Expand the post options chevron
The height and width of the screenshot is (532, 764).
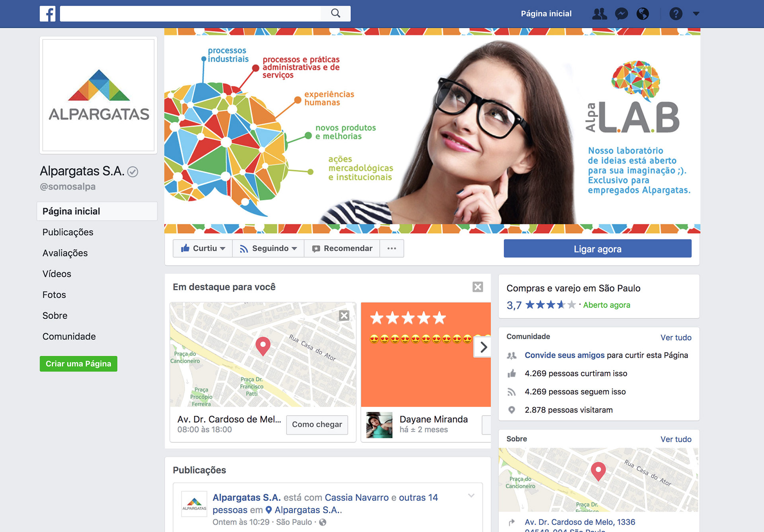[x=471, y=496]
